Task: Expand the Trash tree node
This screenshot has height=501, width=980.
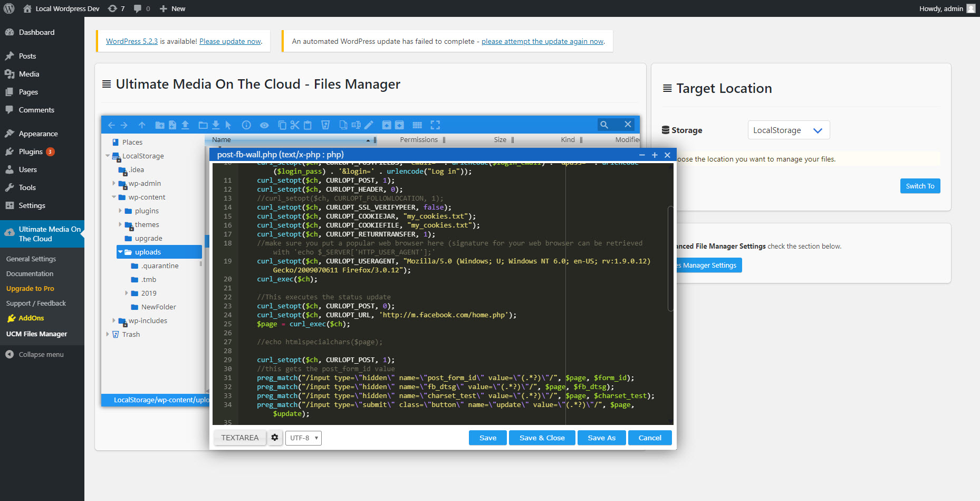Action: [x=108, y=334]
